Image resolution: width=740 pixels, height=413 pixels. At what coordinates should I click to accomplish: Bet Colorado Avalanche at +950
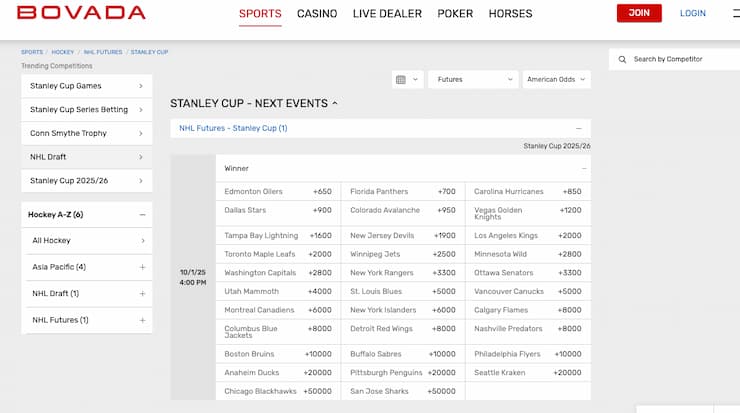403,214
